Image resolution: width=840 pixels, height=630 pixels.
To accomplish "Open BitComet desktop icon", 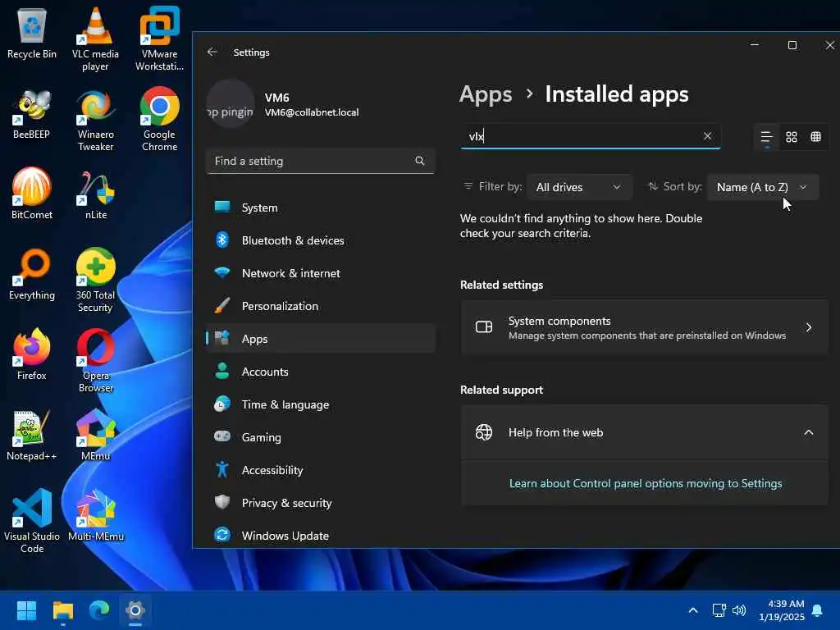I will (x=32, y=194).
